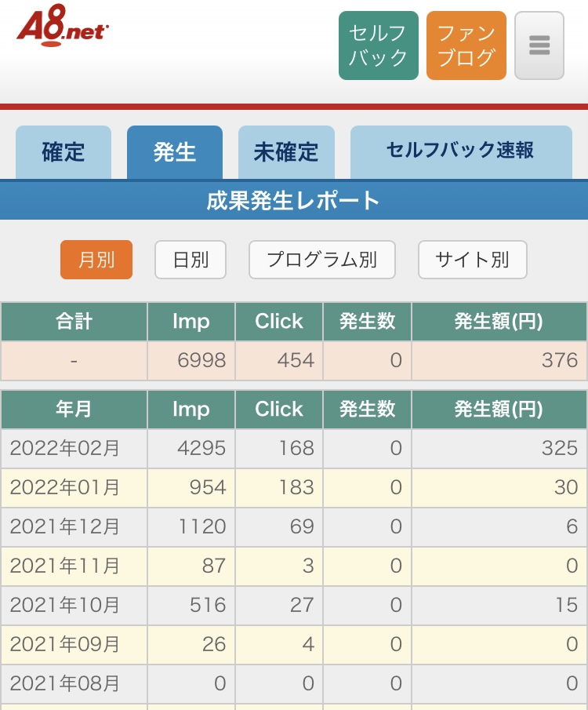Click the 2021年10月 row label
588x710 pixels.
(x=65, y=605)
